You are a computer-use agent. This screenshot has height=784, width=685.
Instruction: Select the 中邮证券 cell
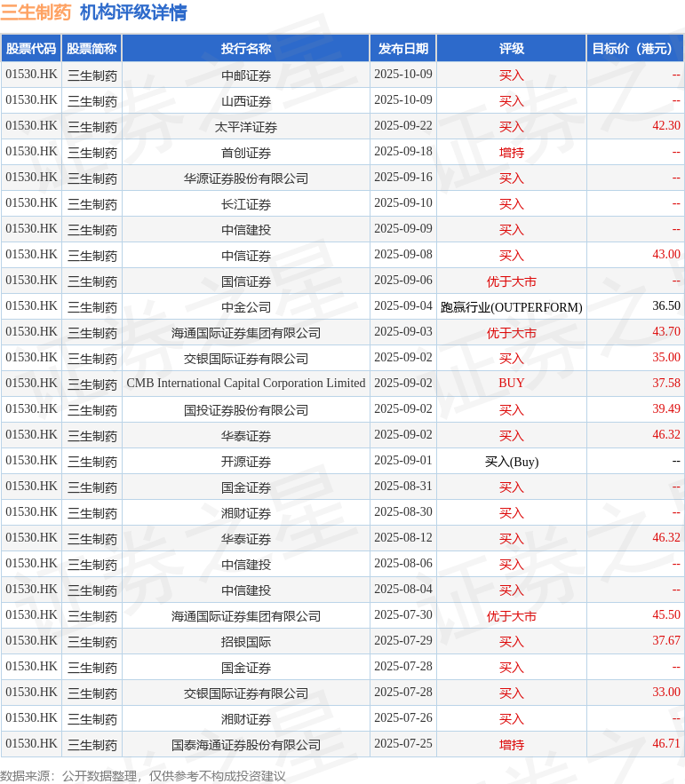(246, 75)
